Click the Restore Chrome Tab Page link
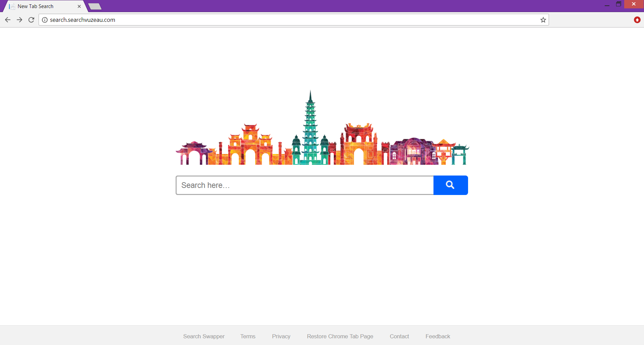Image resolution: width=644 pixels, height=345 pixels. pos(340,336)
